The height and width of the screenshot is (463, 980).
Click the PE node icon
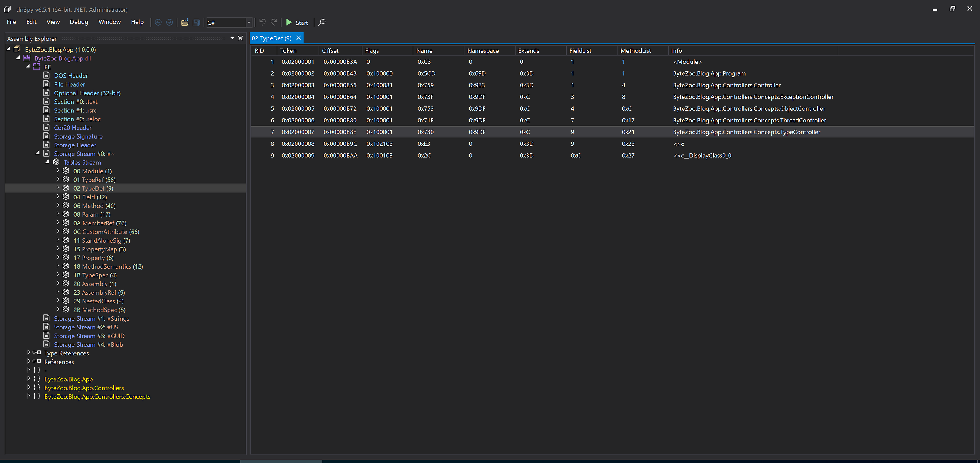coord(37,67)
